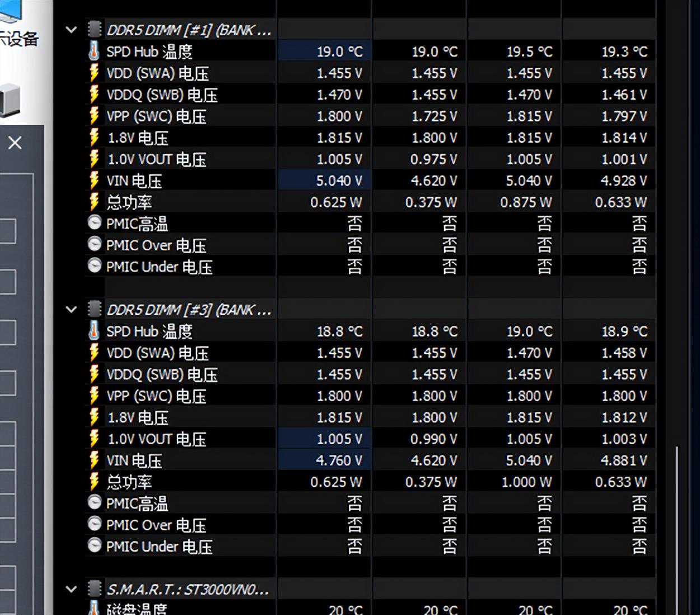Select the DIMM #3 VDDQ (SWB) 电压 row
This screenshot has width=700, height=615.
371,374
